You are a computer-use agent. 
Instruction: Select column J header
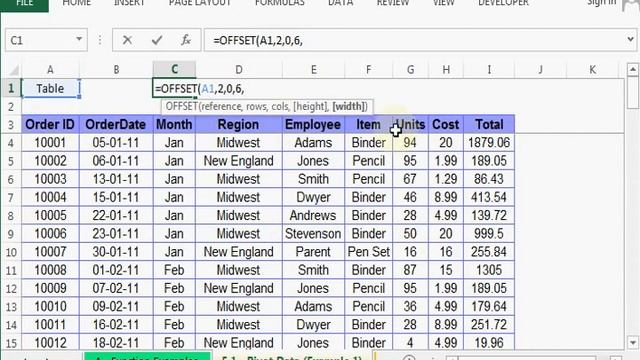540,70
